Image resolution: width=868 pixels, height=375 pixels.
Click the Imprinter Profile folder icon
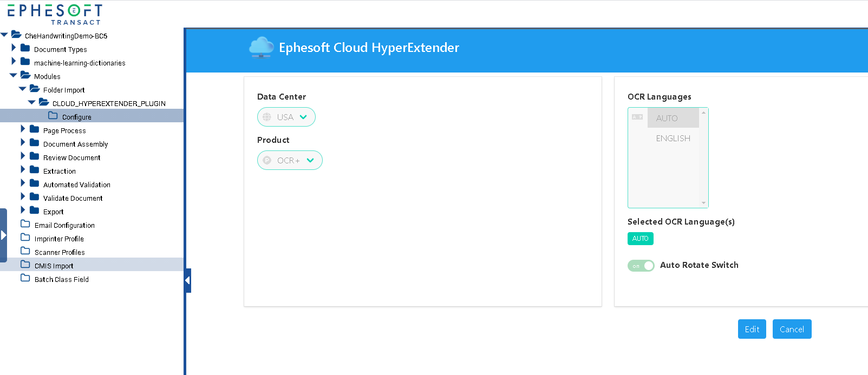tap(25, 238)
